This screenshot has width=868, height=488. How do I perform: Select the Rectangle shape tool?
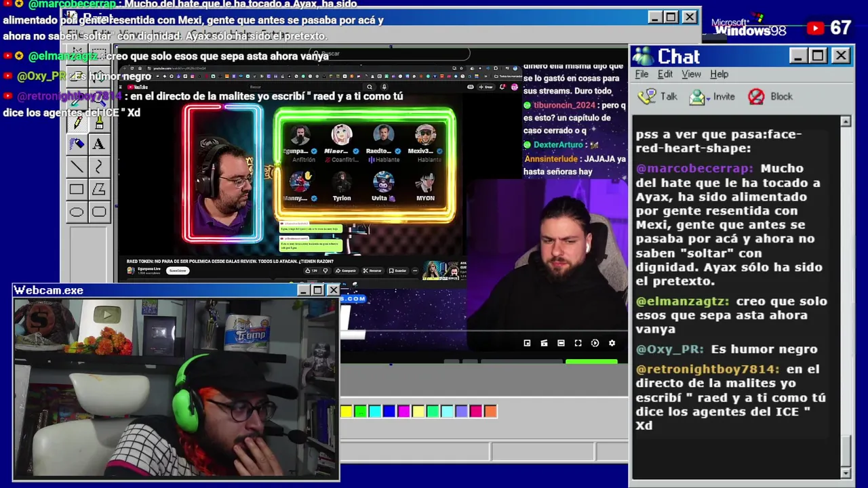(77, 190)
